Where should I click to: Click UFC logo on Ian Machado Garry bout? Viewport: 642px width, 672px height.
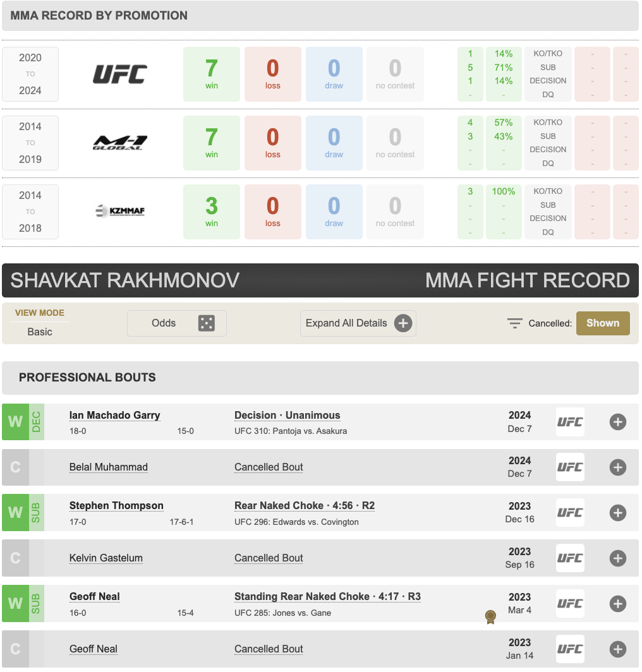(569, 422)
